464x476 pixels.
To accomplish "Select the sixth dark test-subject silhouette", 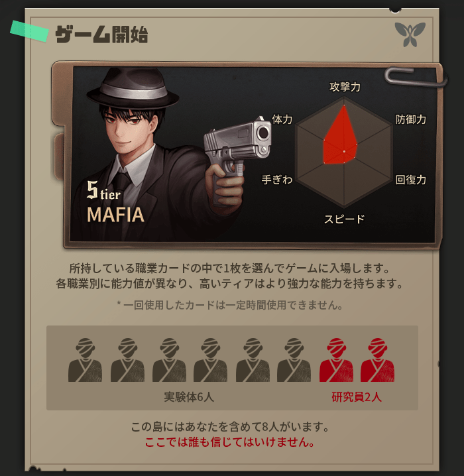I will click(x=294, y=360).
